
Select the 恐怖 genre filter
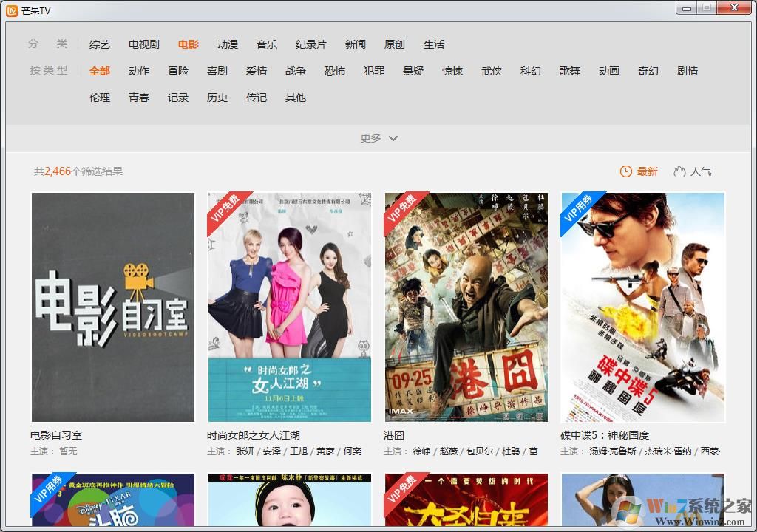(334, 71)
